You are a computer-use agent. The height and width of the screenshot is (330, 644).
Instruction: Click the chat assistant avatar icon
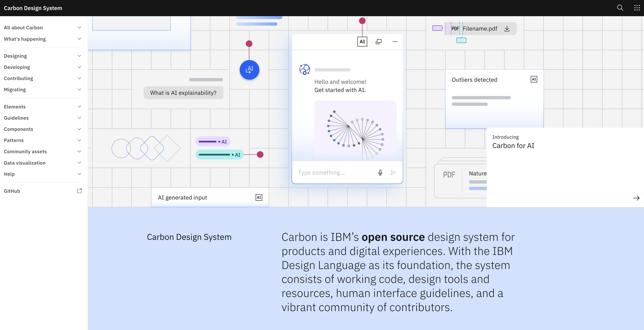click(304, 69)
